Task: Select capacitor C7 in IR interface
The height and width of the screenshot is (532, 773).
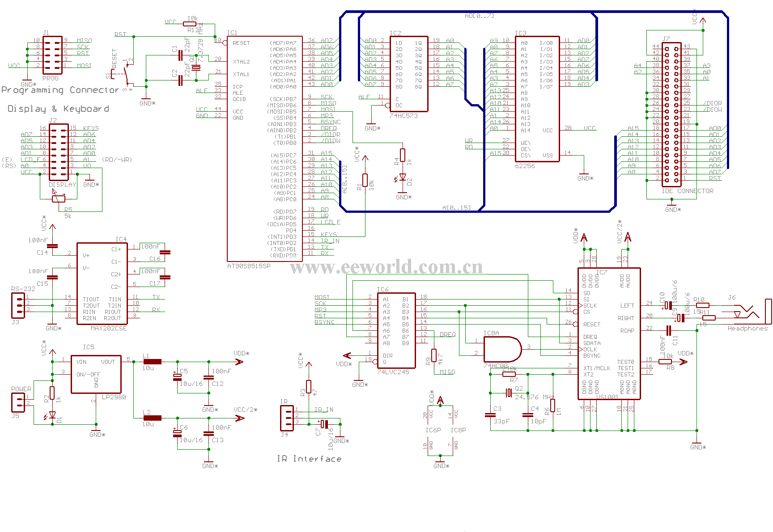Action: [x=325, y=424]
